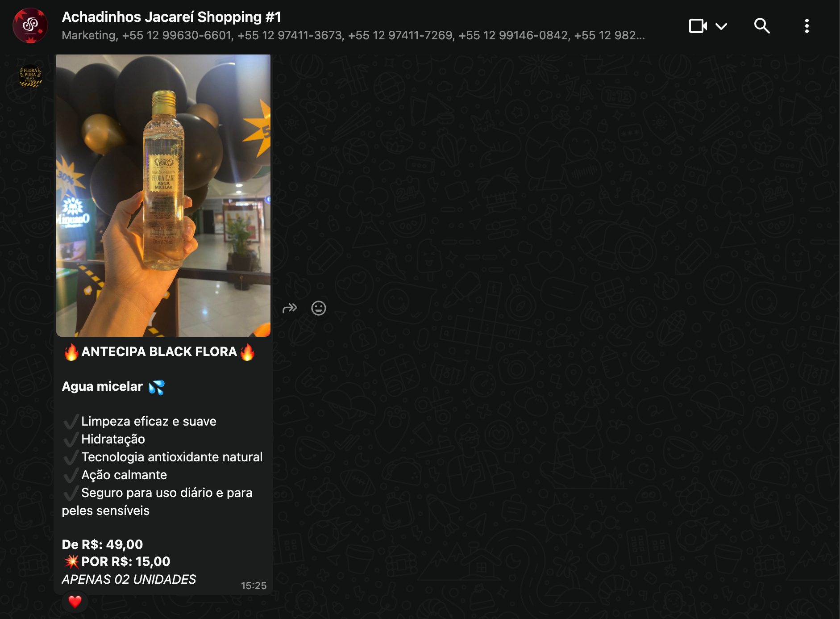The width and height of the screenshot is (840, 619).
Task: Open the micellar water bottle photo
Action: [163, 196]
